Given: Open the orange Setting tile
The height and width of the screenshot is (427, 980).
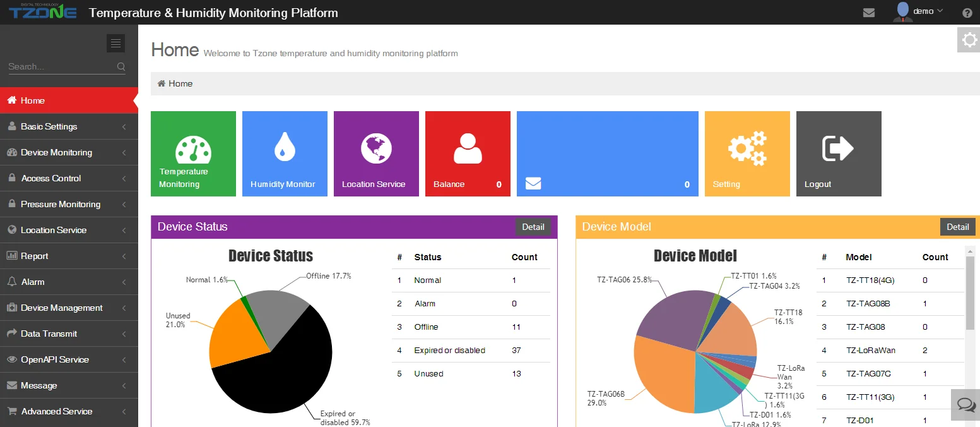Looking at the screenshot, I should tap(747, 153).
